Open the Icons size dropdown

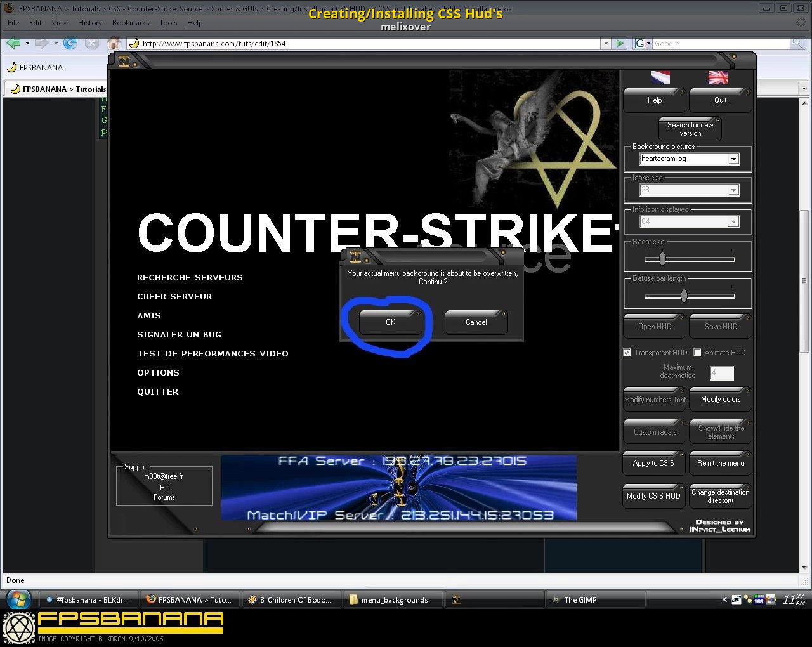pos(733,190)
